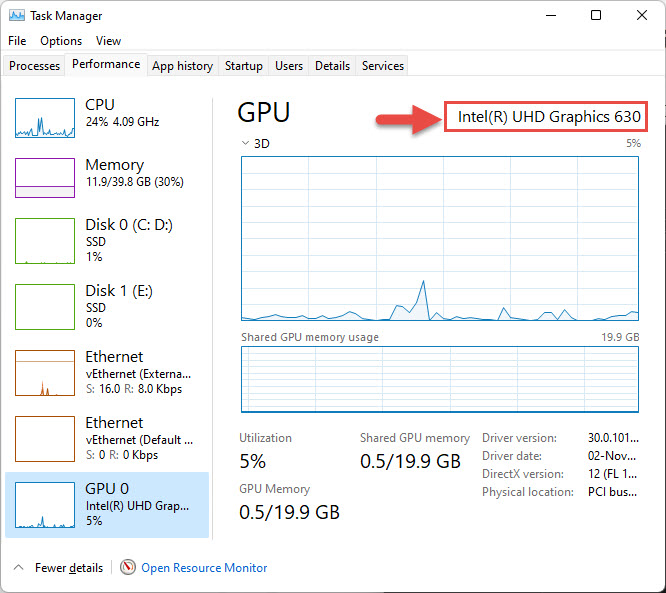The width and height of the screenshot is (666, 593).
Task: Click the Shared GPU memory usage graph
Action: [x=440, y=379]
